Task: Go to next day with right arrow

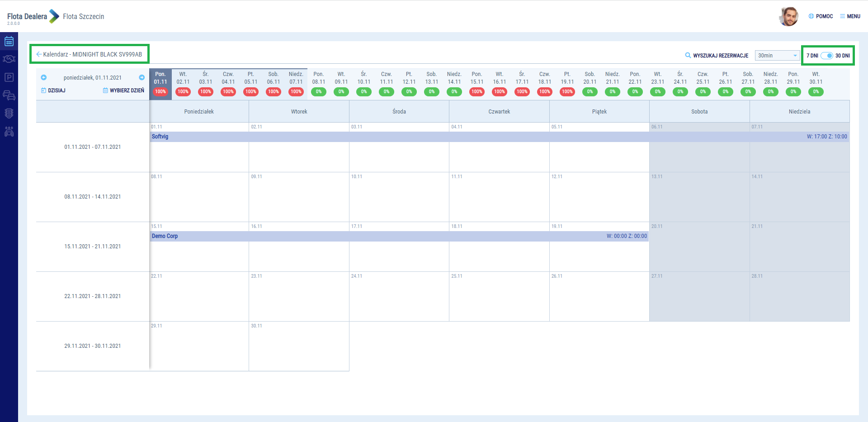Action: 142,77
